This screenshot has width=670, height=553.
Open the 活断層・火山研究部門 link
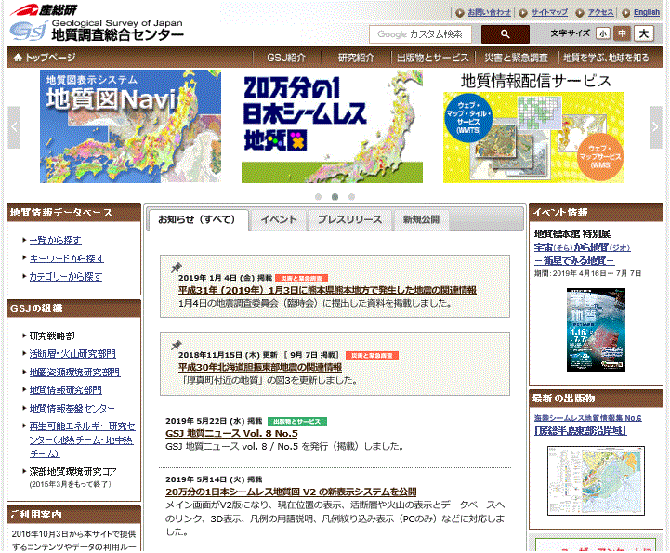pyautogui.click(x=73, y=354)
